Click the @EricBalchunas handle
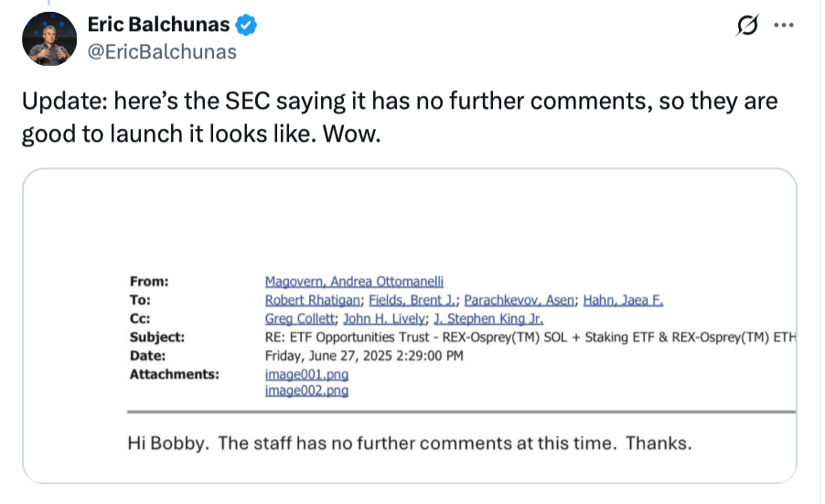This screenshot has width=825, height=504. click(162, 52)
